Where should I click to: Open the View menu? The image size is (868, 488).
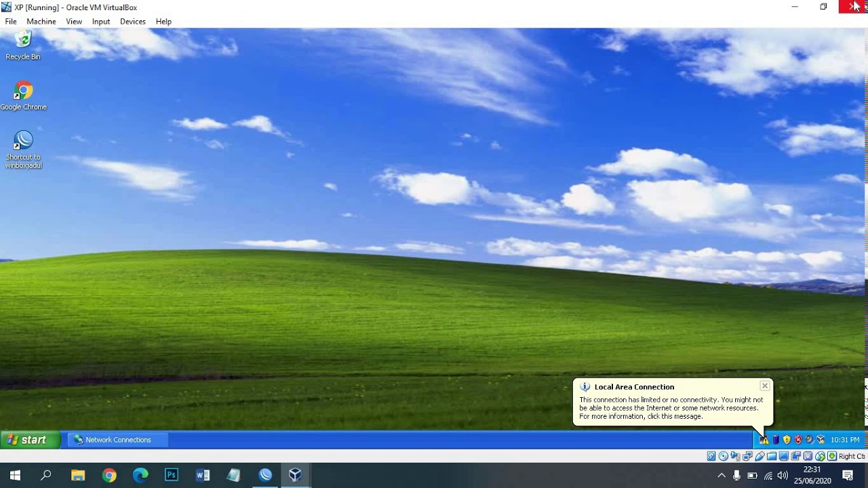(74, 22)
